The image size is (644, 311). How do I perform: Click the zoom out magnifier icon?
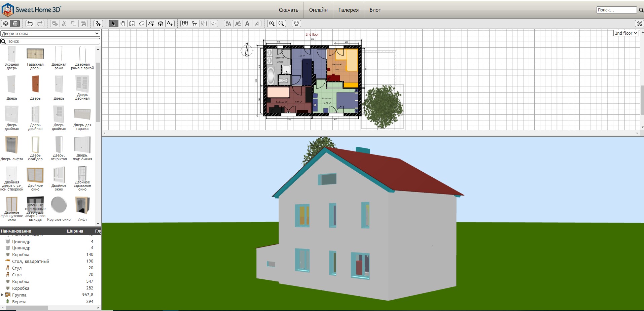(281, 24)
